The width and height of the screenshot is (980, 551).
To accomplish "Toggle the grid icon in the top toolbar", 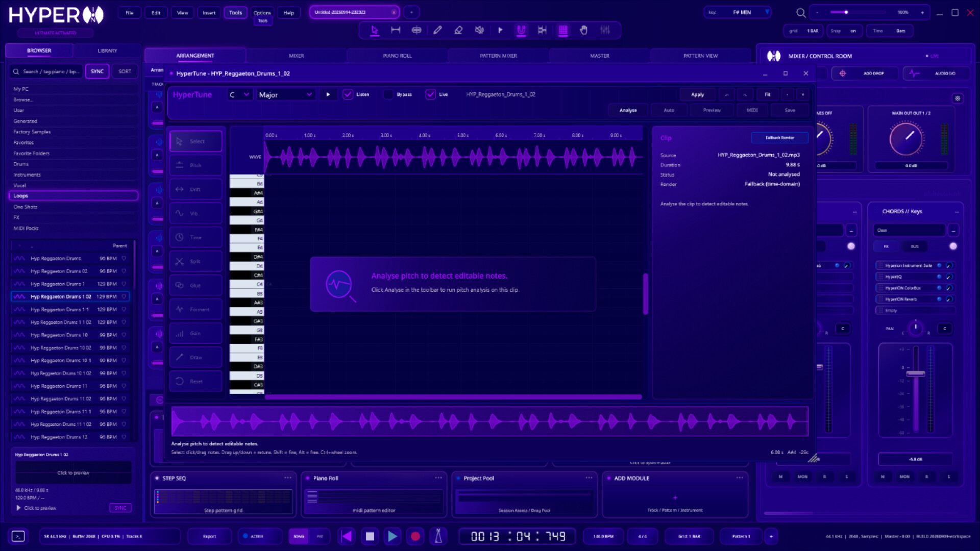I will 563,30.
